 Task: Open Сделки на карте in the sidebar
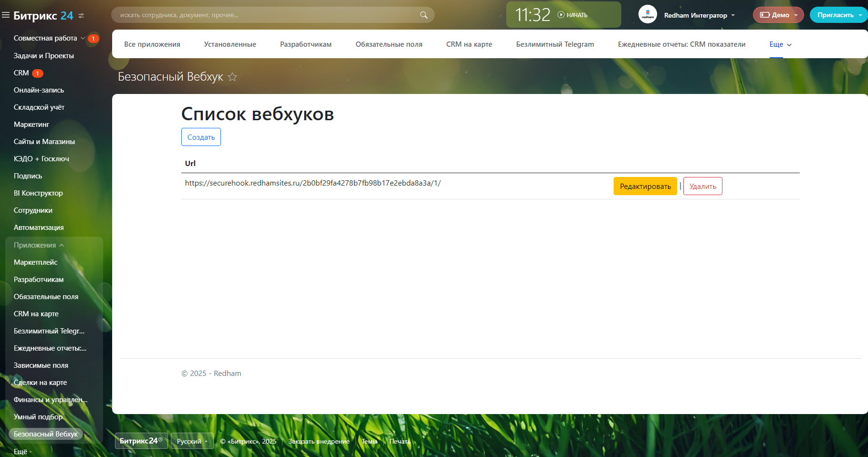tap(41, 383)
